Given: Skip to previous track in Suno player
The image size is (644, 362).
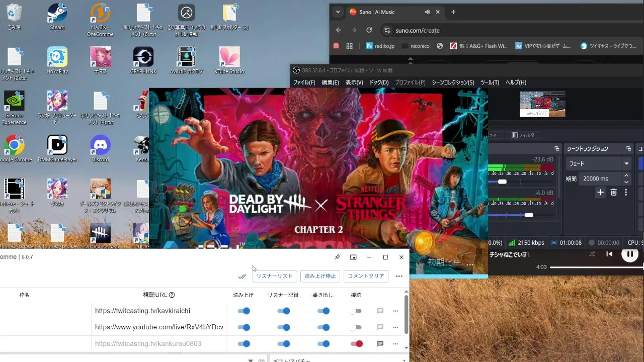Looking at the screenshot, I should point(609,254).
